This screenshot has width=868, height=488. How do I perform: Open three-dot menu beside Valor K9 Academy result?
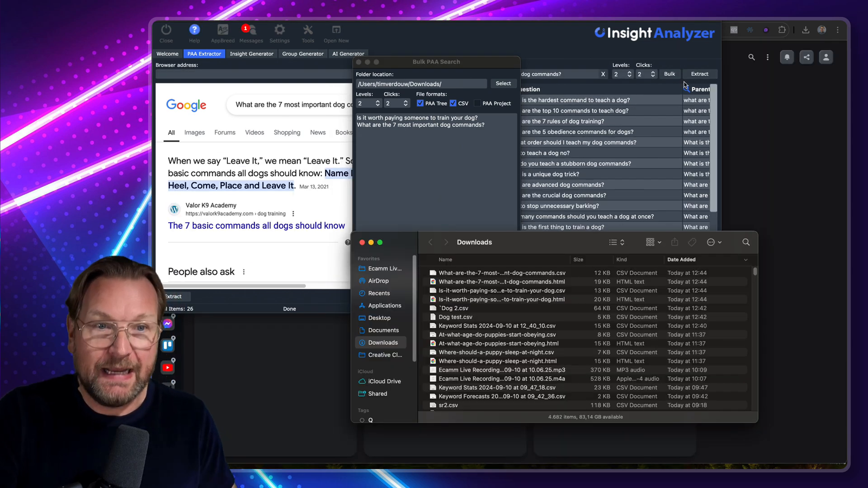point(293,214)
